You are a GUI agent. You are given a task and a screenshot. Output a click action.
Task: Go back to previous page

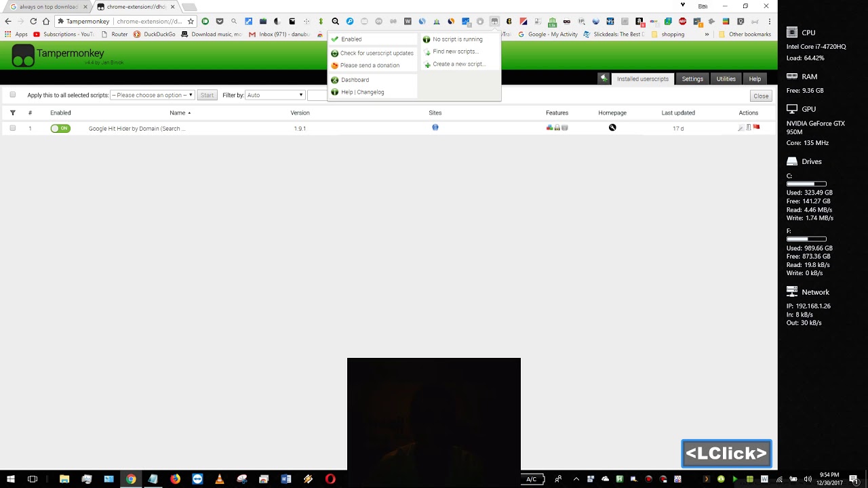pos(8,22)
